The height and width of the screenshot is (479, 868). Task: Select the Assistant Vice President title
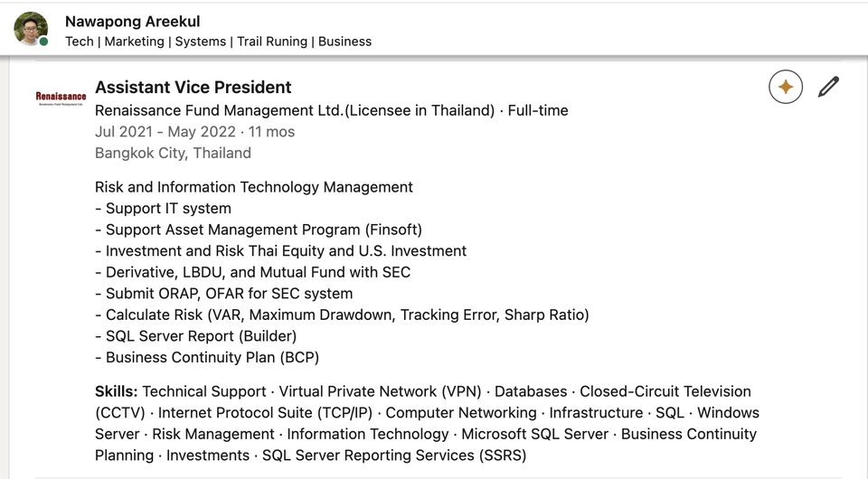pyautogui.click(x=193, y=88)
